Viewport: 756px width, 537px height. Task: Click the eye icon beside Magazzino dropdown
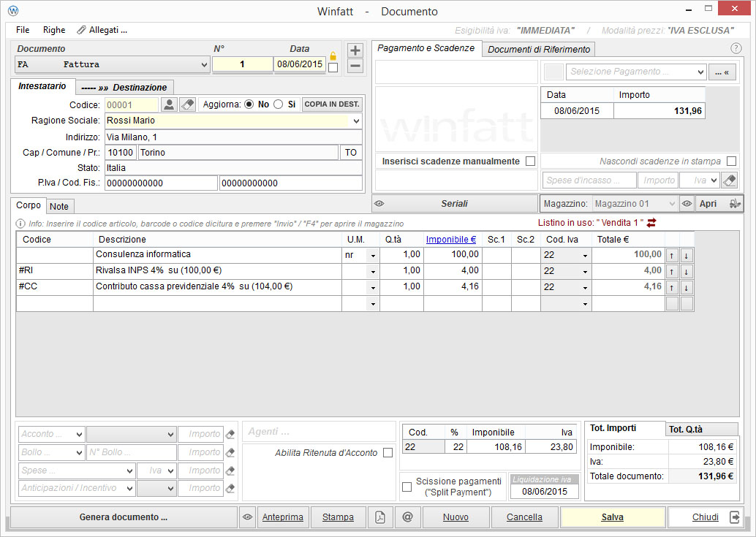(x=687, y=204)
